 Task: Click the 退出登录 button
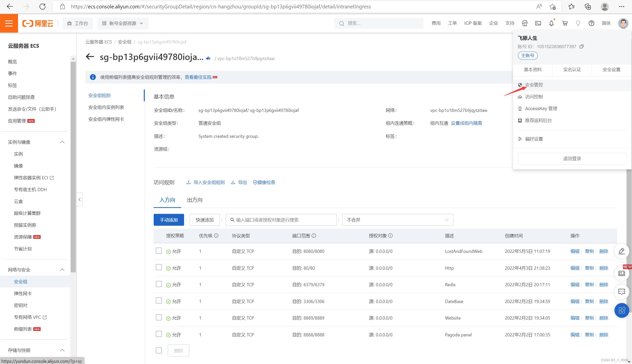pyautogui.click(x=572, y=159)
